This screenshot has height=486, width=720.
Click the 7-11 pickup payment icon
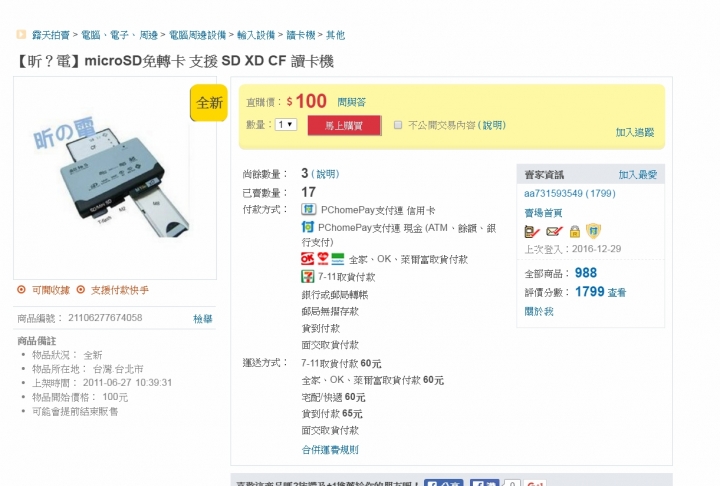[x=307, y=276]
